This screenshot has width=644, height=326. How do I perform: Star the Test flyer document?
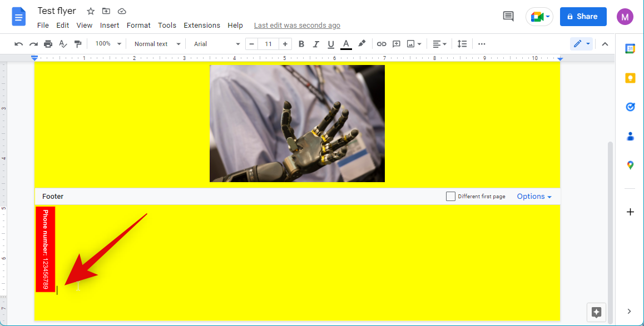point(91,11)
